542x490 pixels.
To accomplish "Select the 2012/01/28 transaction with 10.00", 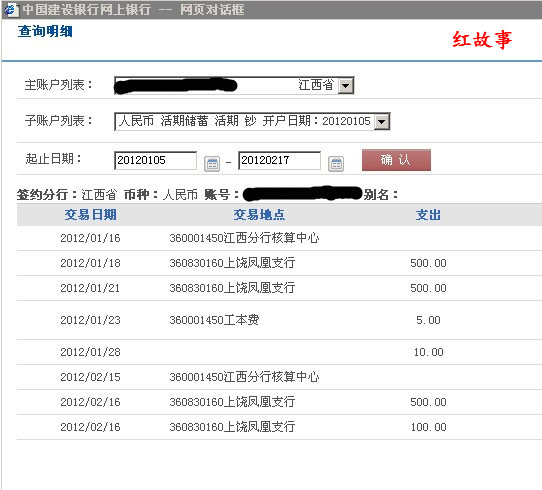I will (x=279, y=352).
